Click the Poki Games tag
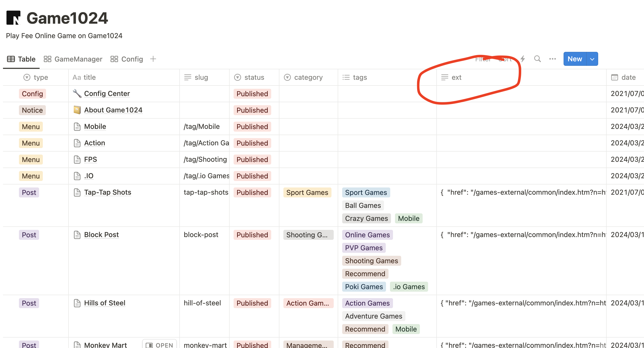The image size is (644, 348). tap(364, 287)
